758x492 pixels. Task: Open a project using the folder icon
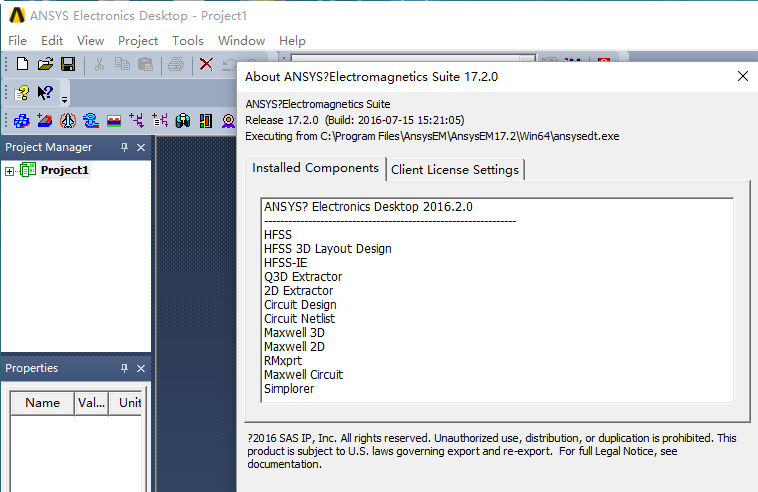point(45,64)
